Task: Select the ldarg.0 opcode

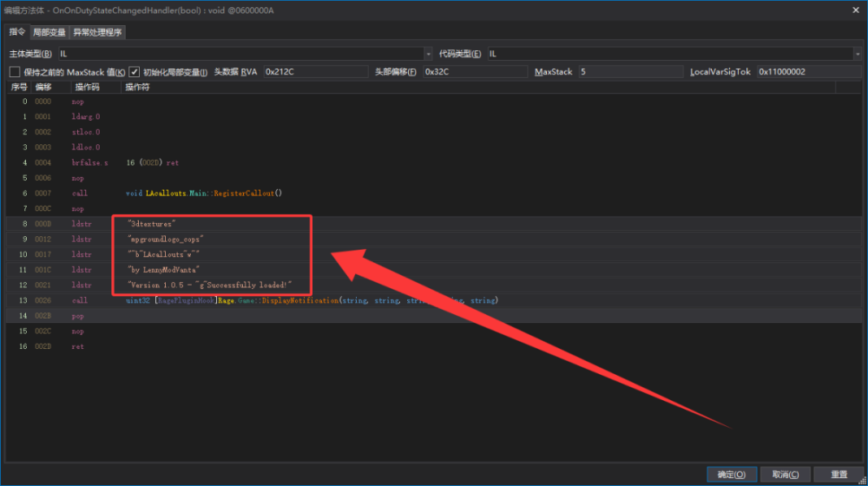Action: coord(86,117)
